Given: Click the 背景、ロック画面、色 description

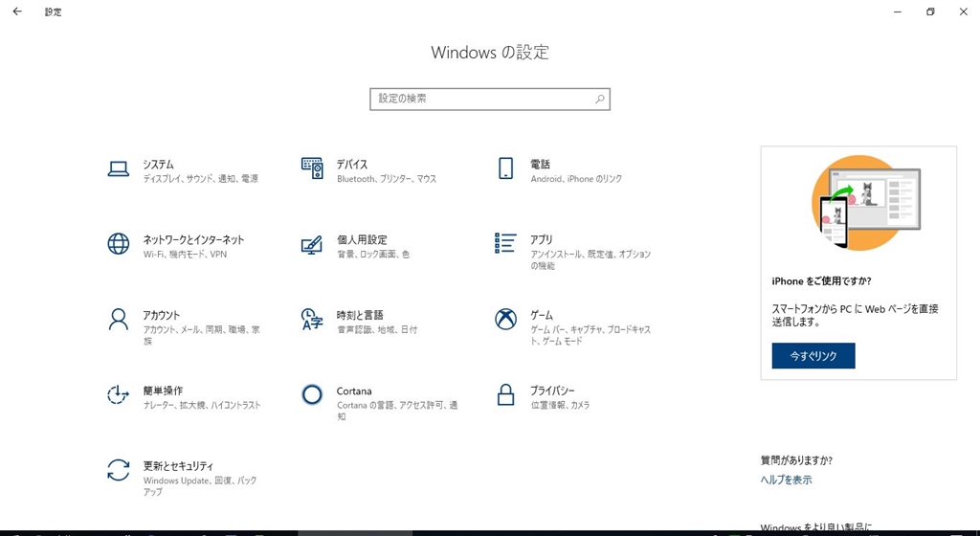Looking at the screenshot, I should 373,255.
